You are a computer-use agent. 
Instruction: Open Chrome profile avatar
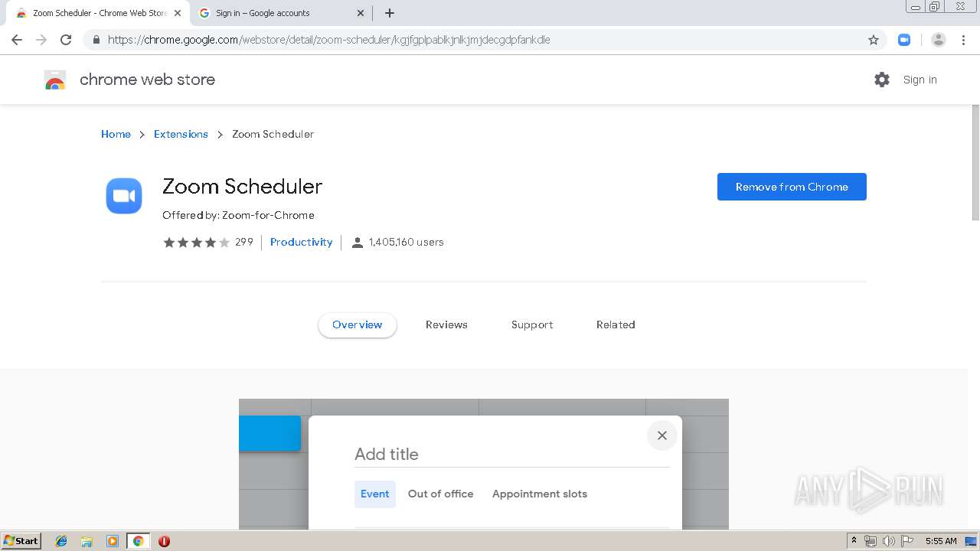click(x=939, y=40)
